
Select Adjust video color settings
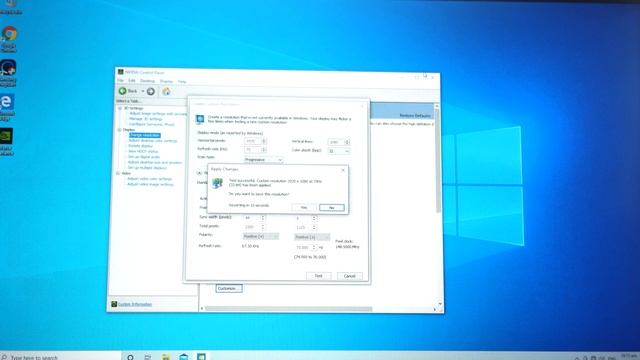tap(149, 179)
